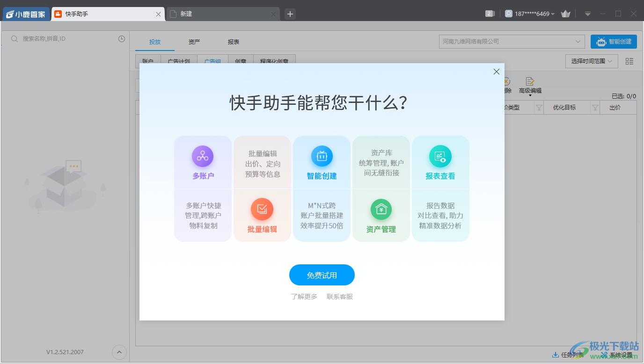Close the 新建 tab

coord(273,14)
